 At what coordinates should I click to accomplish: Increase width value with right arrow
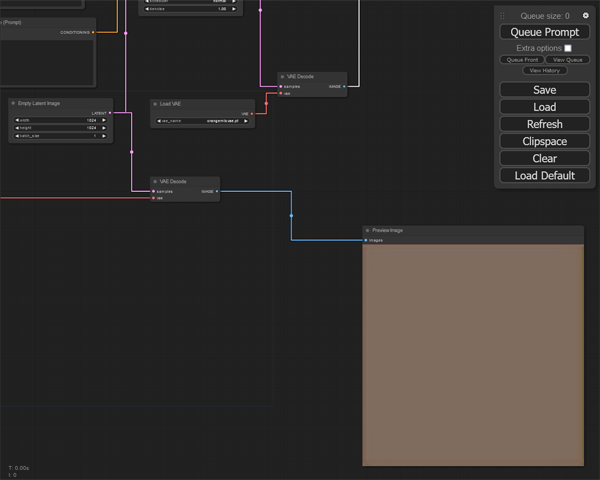pyautogui.click(x=103, y=121)
